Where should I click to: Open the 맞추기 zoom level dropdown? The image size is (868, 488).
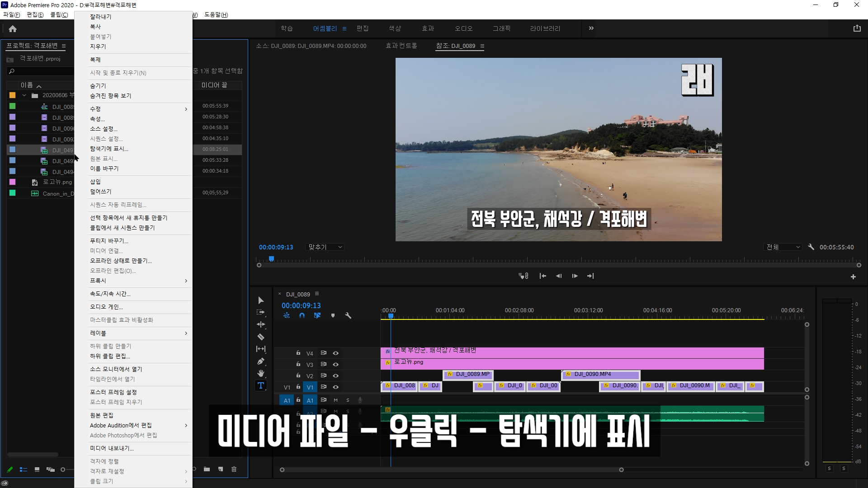pos(325,247)
